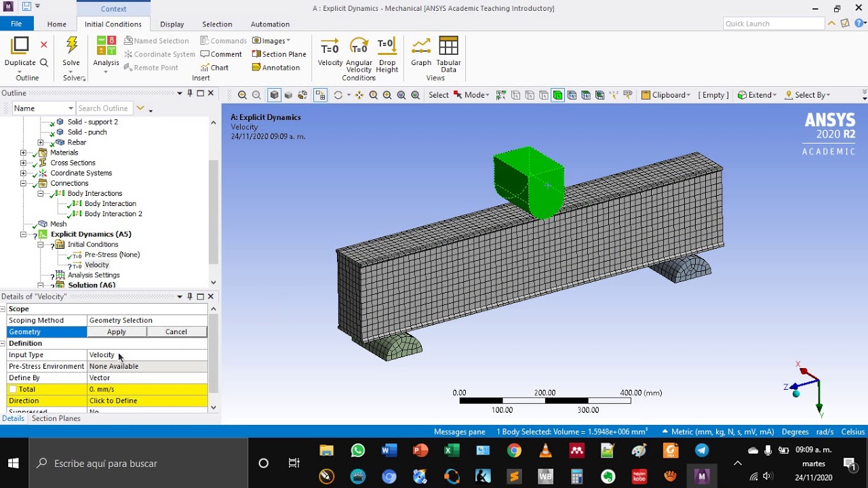Activate the Pan tool

pyautogui.click(x=359, y=95)
